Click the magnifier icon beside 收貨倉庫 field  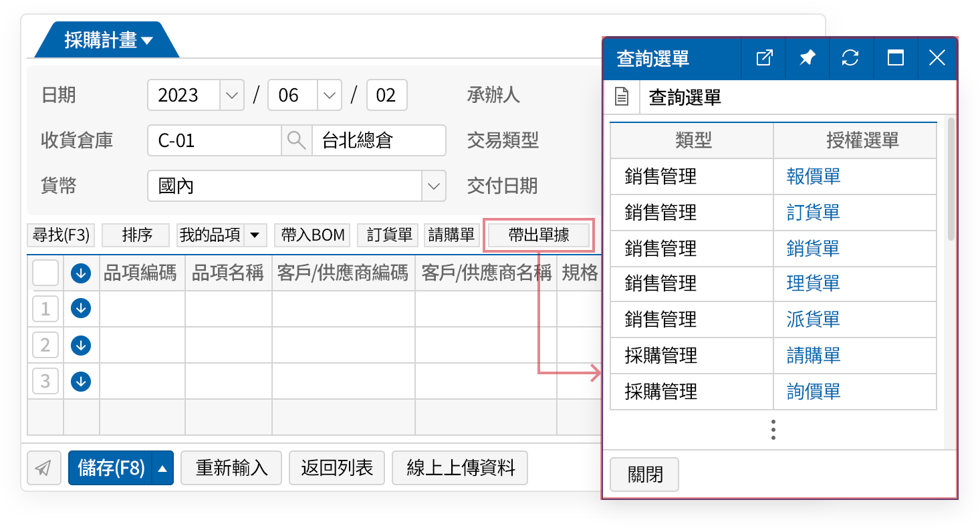(297, 140)
